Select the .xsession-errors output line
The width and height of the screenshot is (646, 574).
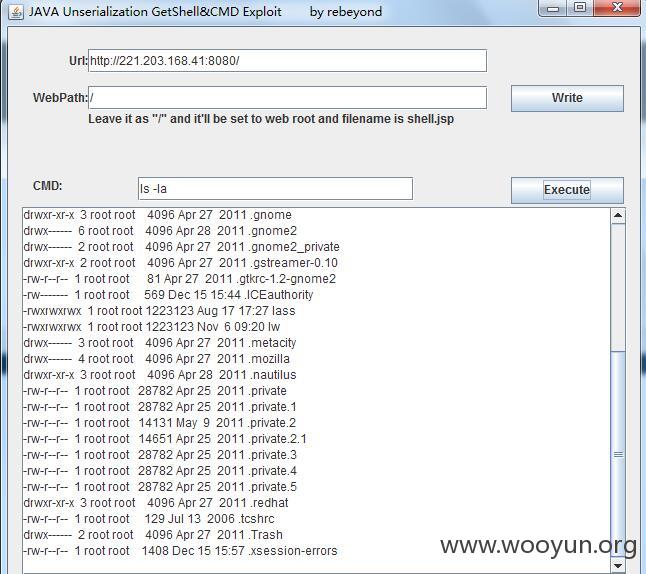(180, 551)
